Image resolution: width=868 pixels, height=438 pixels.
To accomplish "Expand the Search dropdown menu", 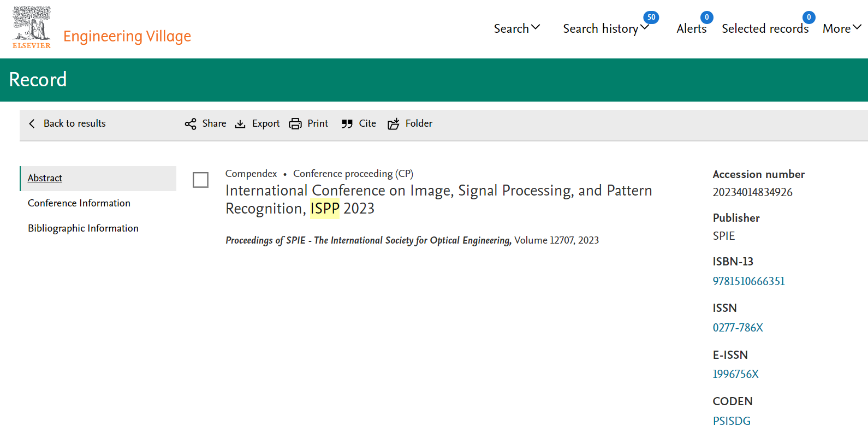I will [x=516, y=28].
